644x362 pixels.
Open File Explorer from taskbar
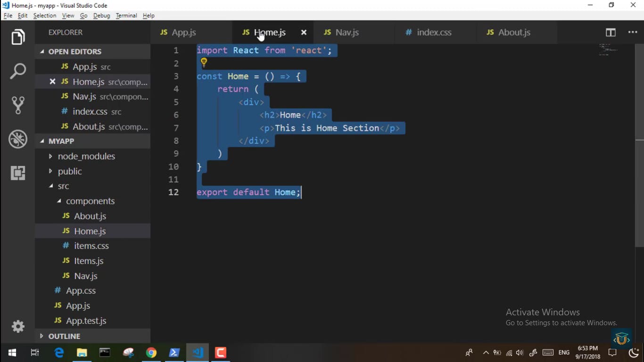[x=82, y=353]
